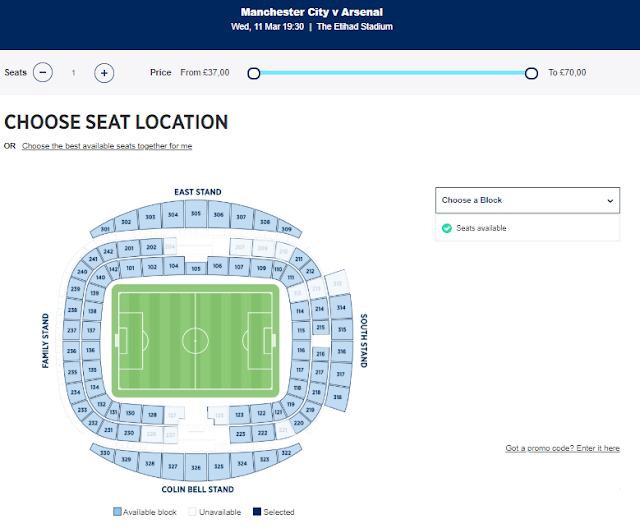
Task: Click the seat count number field
Action: click(x=73, y=72)
